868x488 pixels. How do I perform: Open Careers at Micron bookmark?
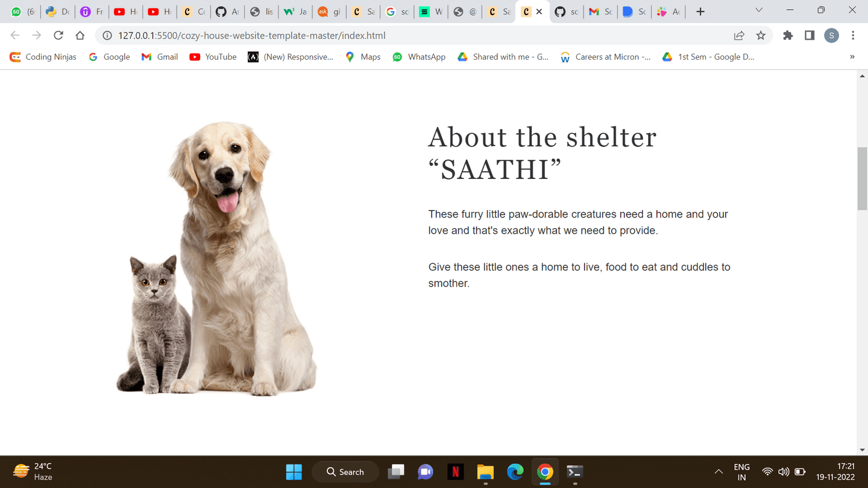click(606, 57)
